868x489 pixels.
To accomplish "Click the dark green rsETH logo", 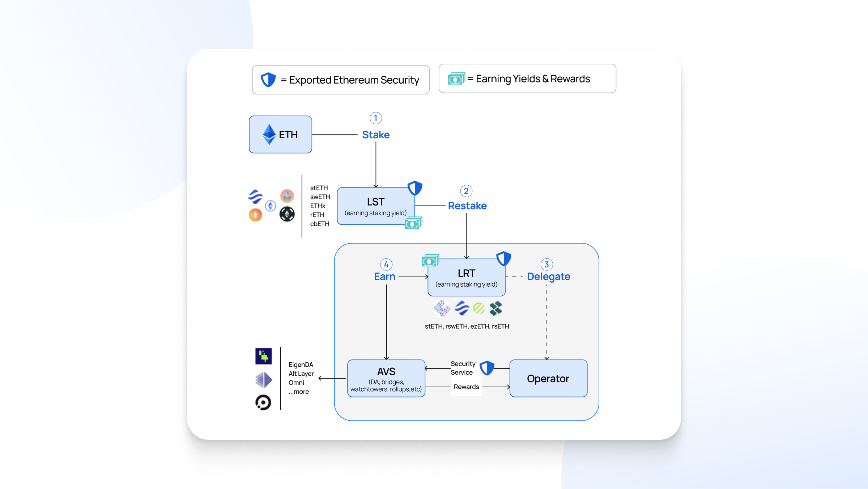I will 495,308.
